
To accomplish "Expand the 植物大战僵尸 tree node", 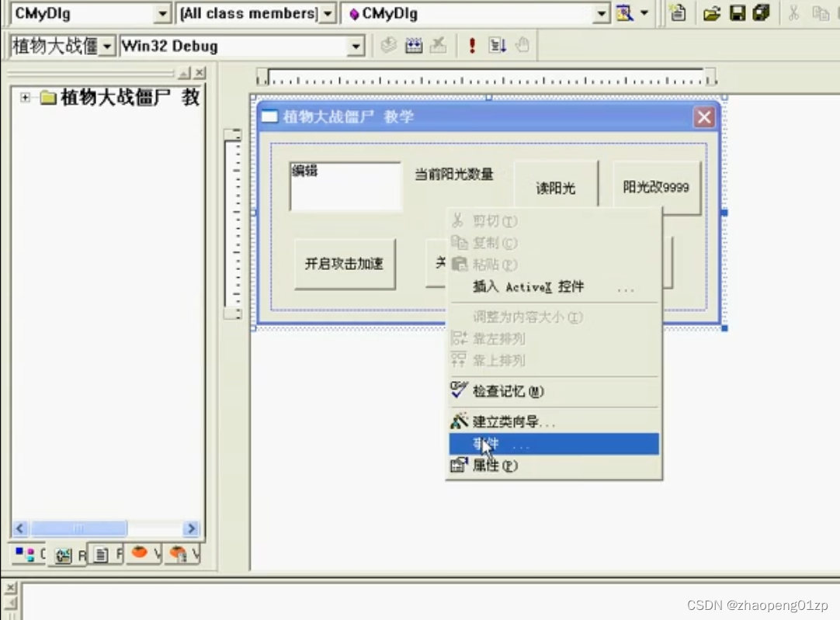I will tap(25, 98).
